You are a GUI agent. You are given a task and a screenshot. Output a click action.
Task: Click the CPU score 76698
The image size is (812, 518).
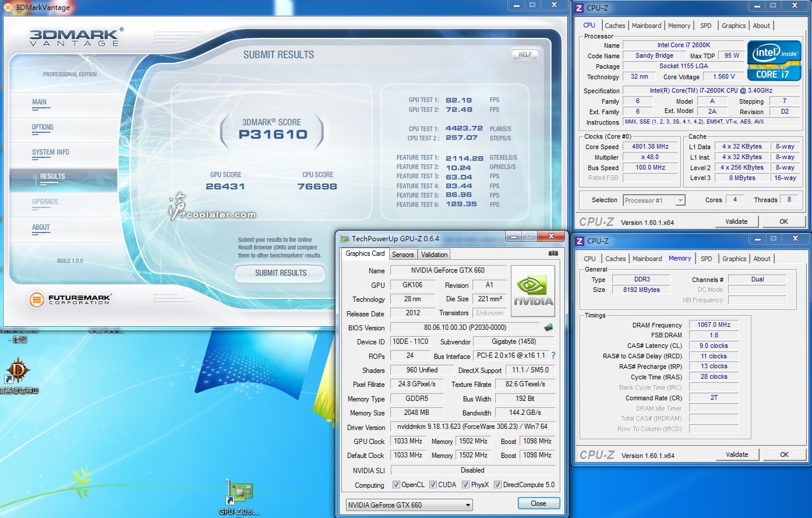(317, 186)
